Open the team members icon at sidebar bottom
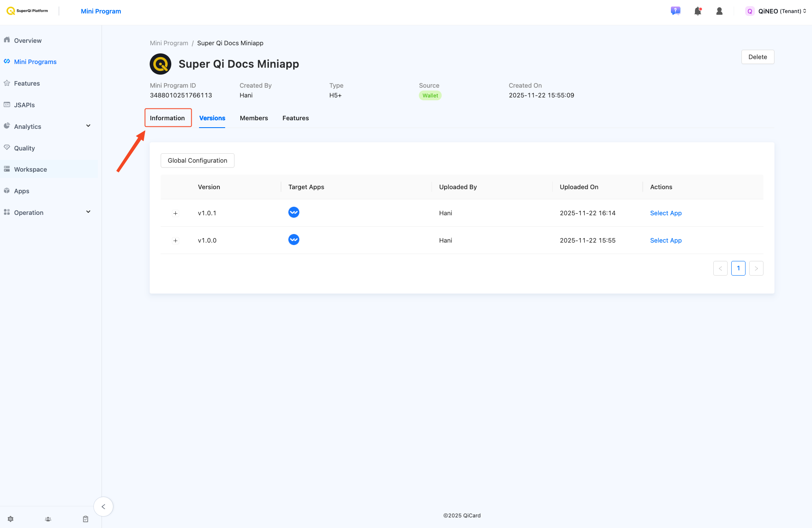Image resolution: width=812 pixels, height=528 pixels. point(48,519)
